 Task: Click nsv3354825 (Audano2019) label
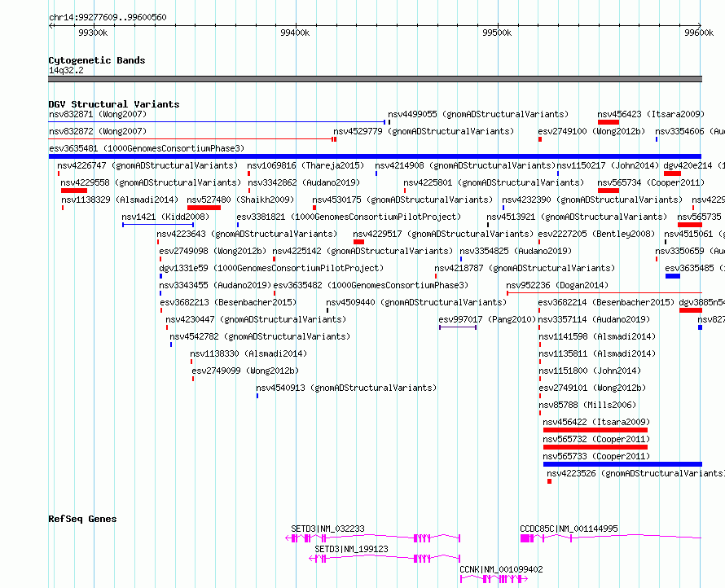(x=516, y=251)
